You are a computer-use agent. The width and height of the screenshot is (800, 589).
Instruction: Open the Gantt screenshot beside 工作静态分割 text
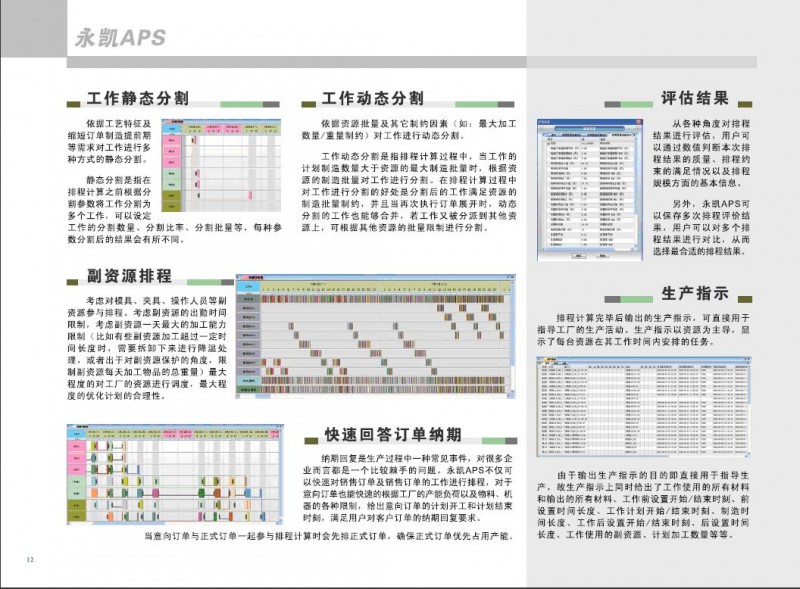point(221,165)
